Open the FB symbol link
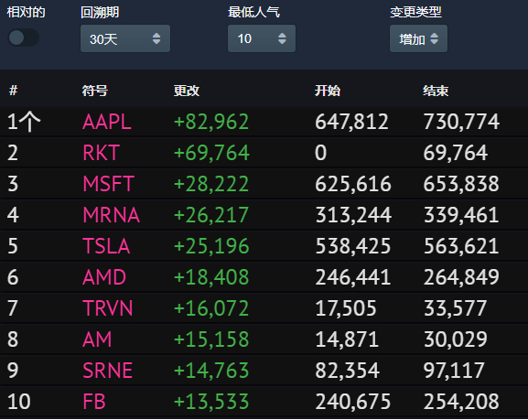Viewport: 528px width, 420px height. coord(94,402)
